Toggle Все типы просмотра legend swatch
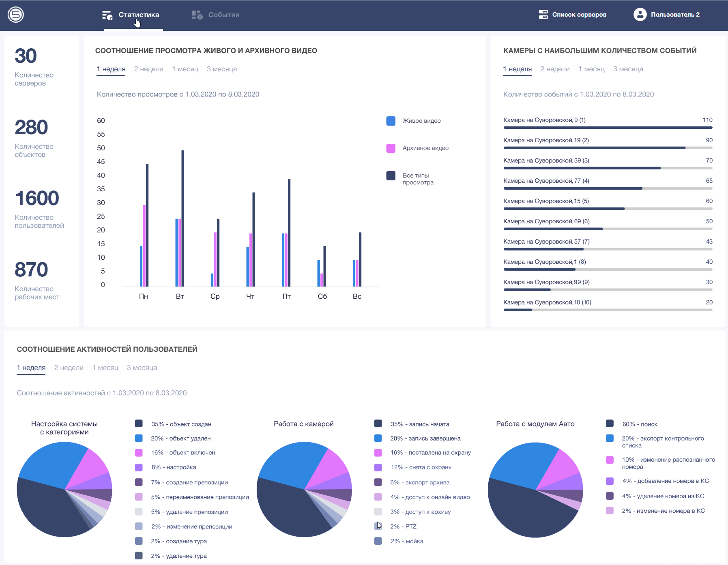728x565 pixels. click(391, 175)
